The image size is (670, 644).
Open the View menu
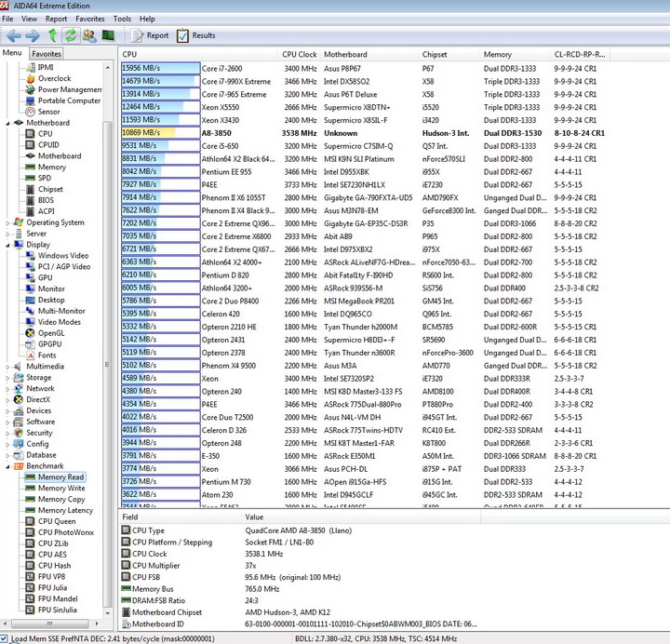pyautogui.click(x=29, y=19)
